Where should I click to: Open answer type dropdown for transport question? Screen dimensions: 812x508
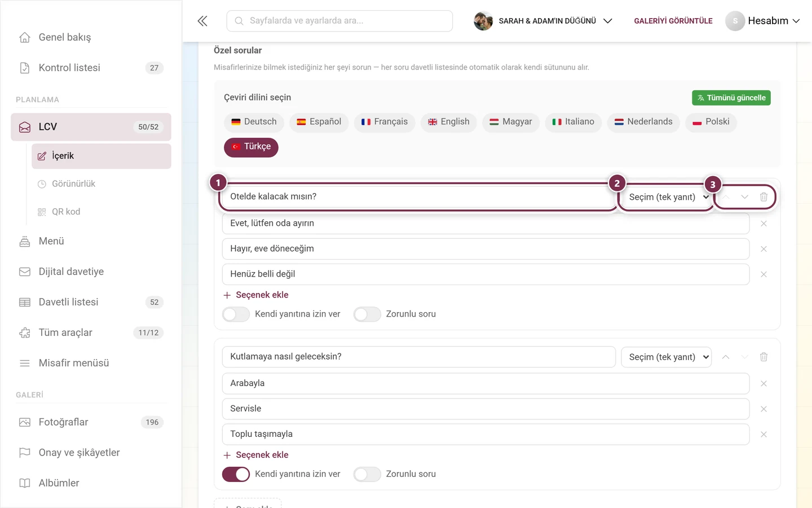[667, 357]
